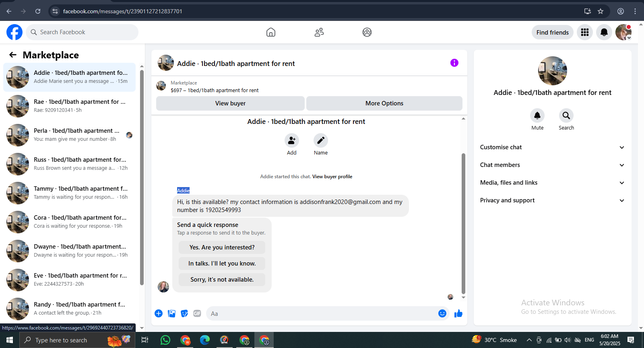Open Task View on the taskbar

(145, 340)
